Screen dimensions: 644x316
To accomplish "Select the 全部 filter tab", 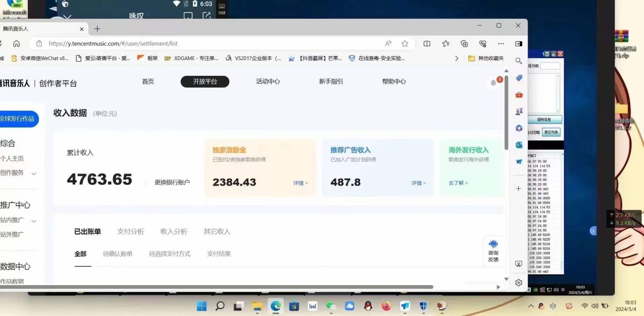I will pyautogui.click(x=80, y=254).
